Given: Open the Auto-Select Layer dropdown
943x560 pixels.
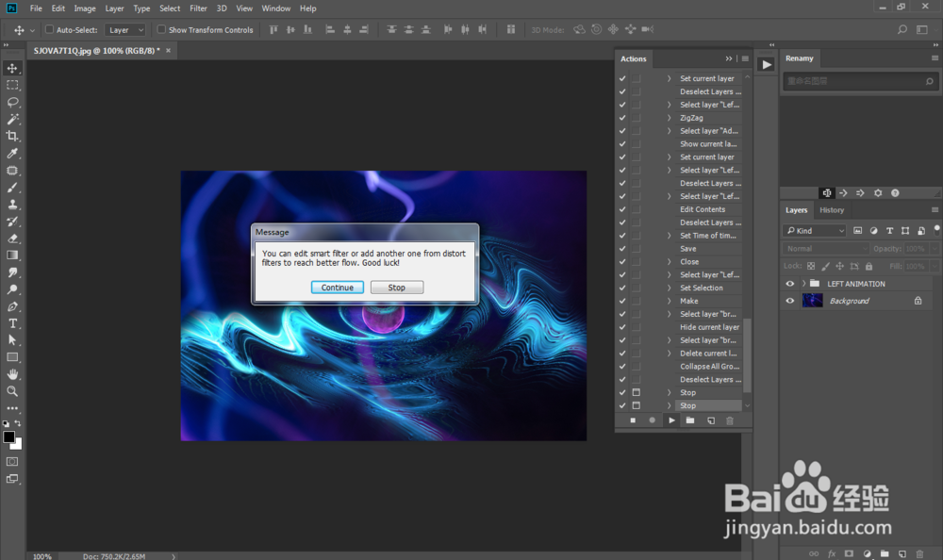Looking at the screenshot, I should pos(125,29).
